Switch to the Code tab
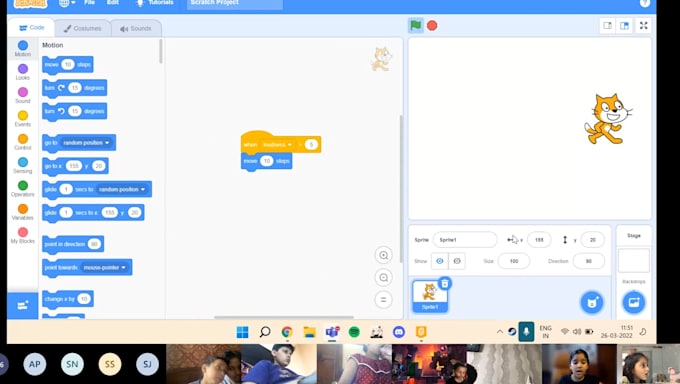Screen dimensions: 680x384 pos(31,28)
